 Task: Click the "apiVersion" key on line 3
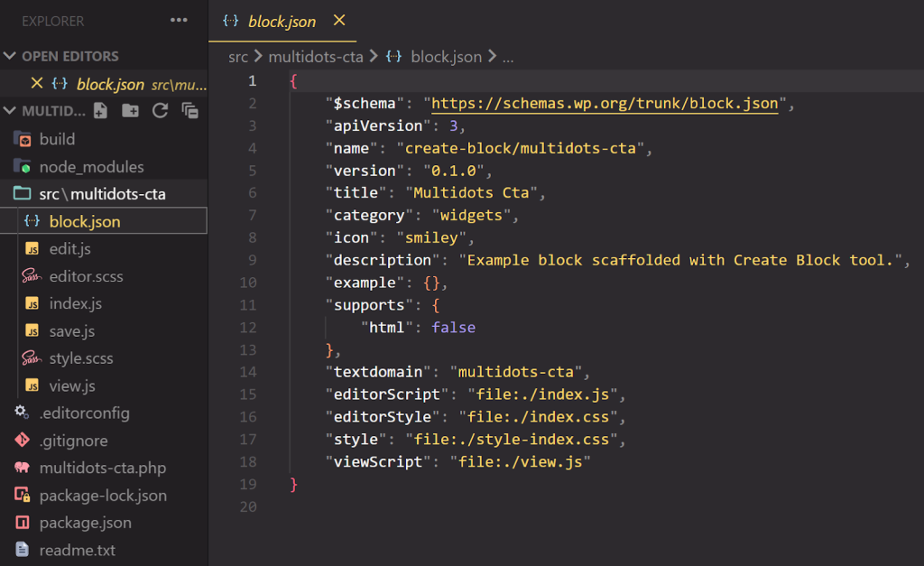coord(378,126)
